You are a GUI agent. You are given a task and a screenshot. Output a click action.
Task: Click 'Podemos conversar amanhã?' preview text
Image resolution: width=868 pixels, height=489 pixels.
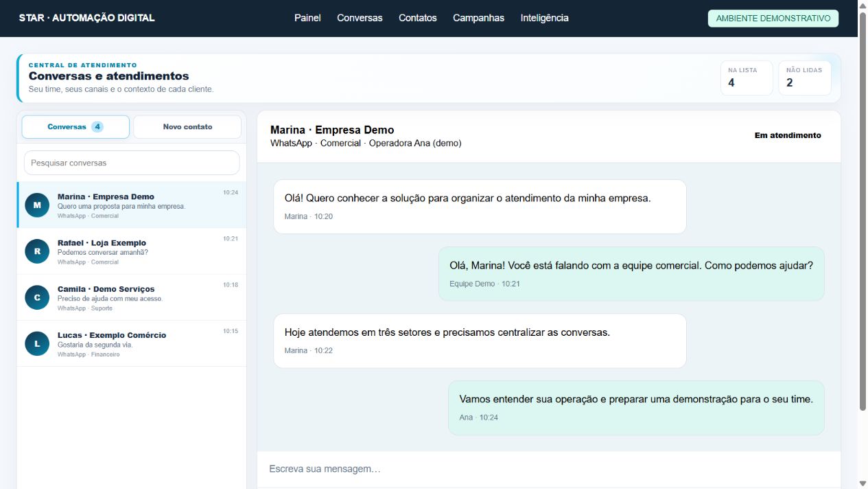[x=103, y=252]
